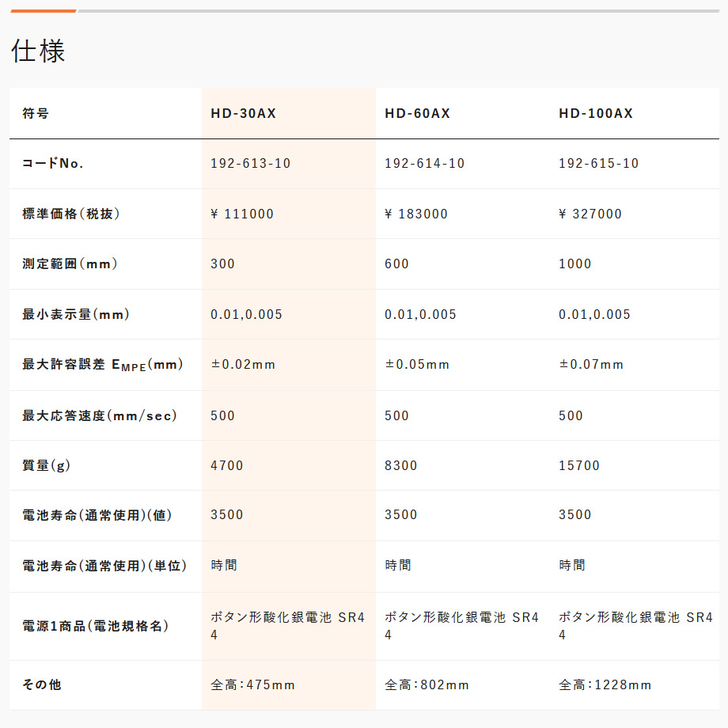728x728 pixels.
Task: Select the ¥ 183000 price cell
Action: (416, 214)
